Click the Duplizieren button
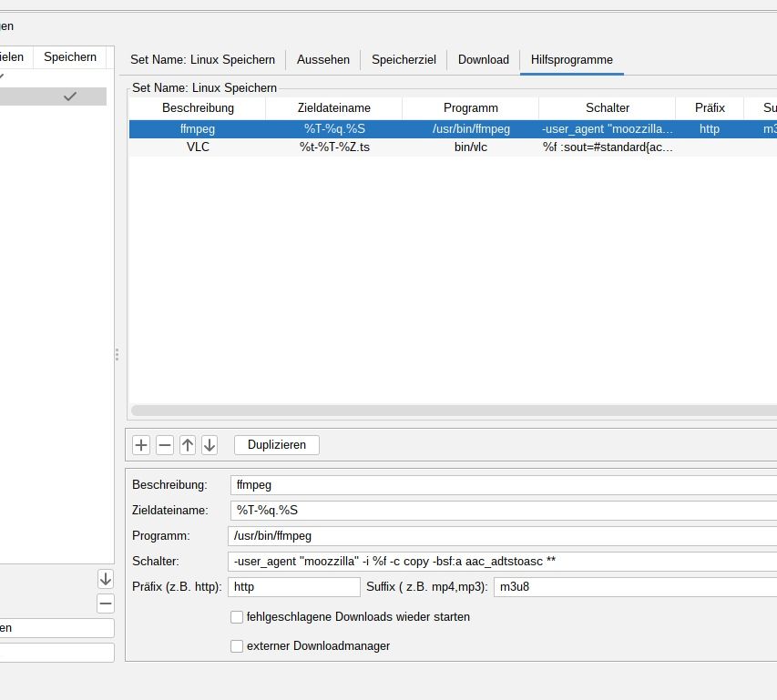 (x=277, y=445)
